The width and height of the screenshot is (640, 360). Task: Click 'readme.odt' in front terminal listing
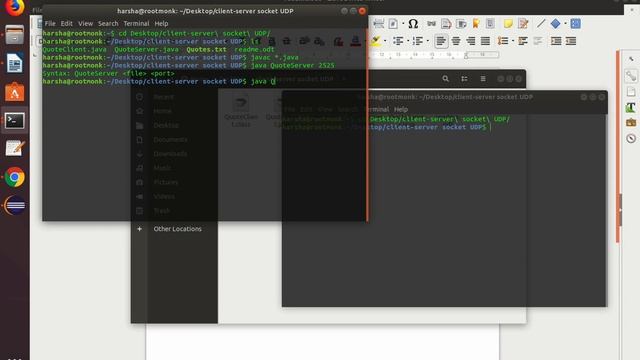[x=254, y=49]
